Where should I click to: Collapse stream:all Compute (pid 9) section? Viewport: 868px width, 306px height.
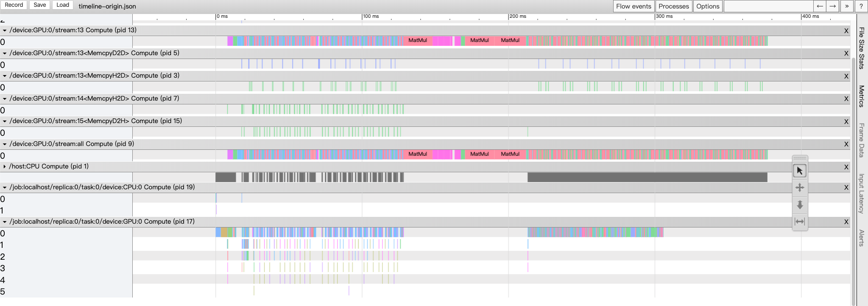pyautogui.click(x=5, y=144)
